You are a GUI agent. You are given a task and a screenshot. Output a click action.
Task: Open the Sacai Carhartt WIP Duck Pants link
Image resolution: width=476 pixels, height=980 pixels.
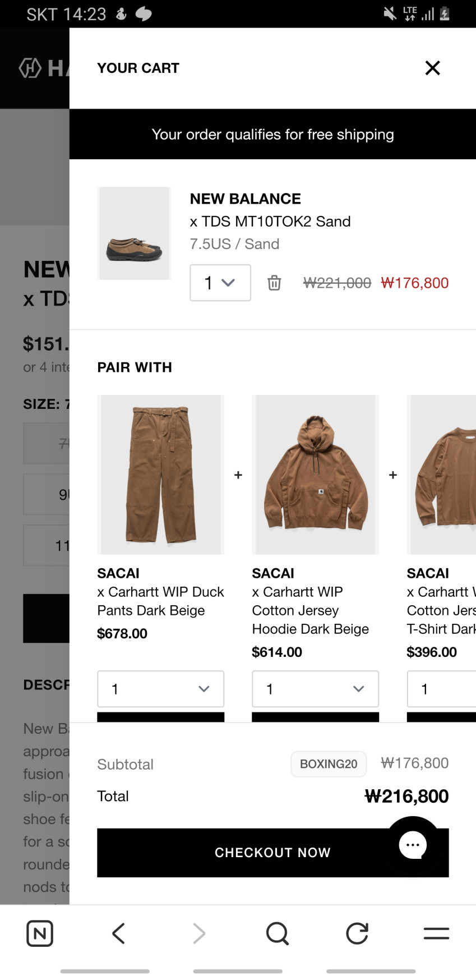(160, 601)
